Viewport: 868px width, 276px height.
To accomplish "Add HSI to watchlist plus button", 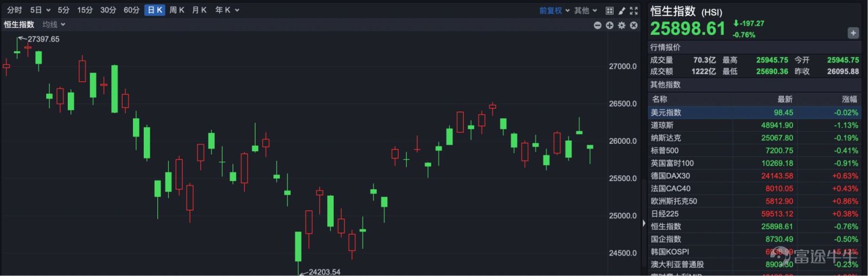I will tap(853, 33).
